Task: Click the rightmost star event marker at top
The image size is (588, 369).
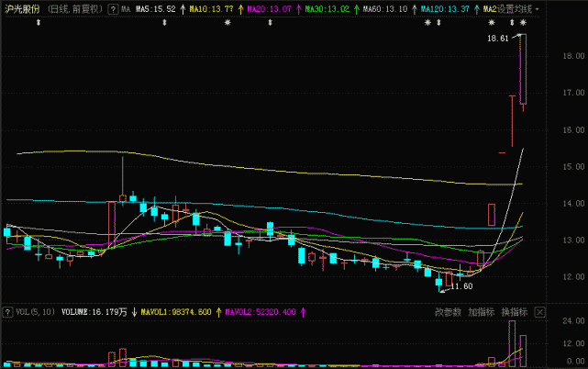Action: (x=523, y=23)
